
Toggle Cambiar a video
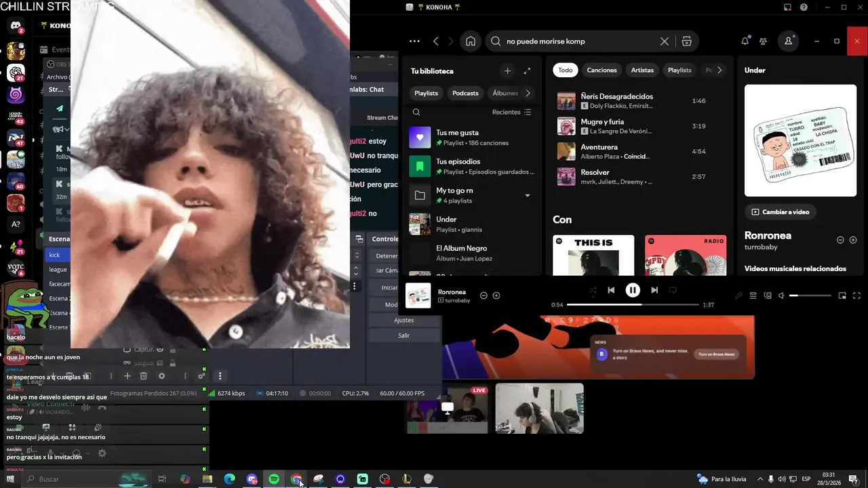coord(780,211)
